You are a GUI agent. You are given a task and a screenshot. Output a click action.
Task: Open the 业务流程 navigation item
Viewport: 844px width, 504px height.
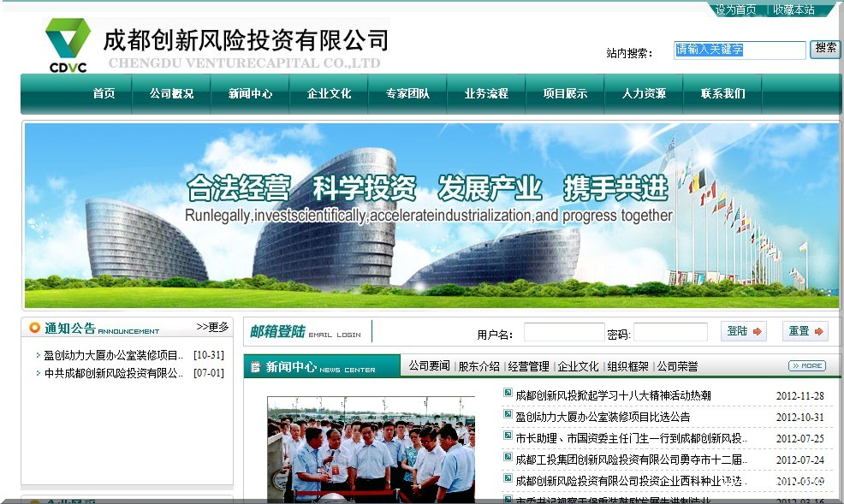click(486, 93)
